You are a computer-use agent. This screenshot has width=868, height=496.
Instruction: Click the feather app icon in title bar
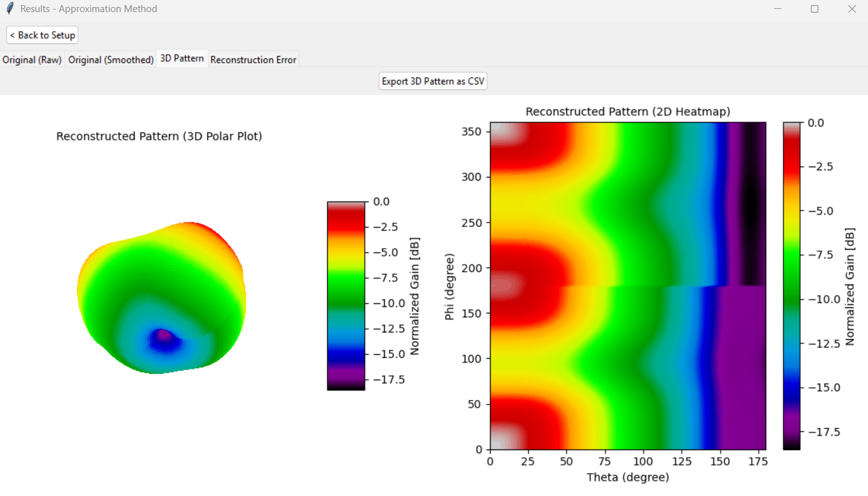pyautogui.click(x=10, y=9)
